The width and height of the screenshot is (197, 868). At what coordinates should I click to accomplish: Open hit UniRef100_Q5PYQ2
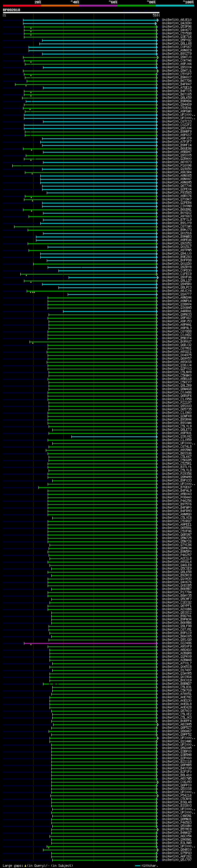point(177,40)
